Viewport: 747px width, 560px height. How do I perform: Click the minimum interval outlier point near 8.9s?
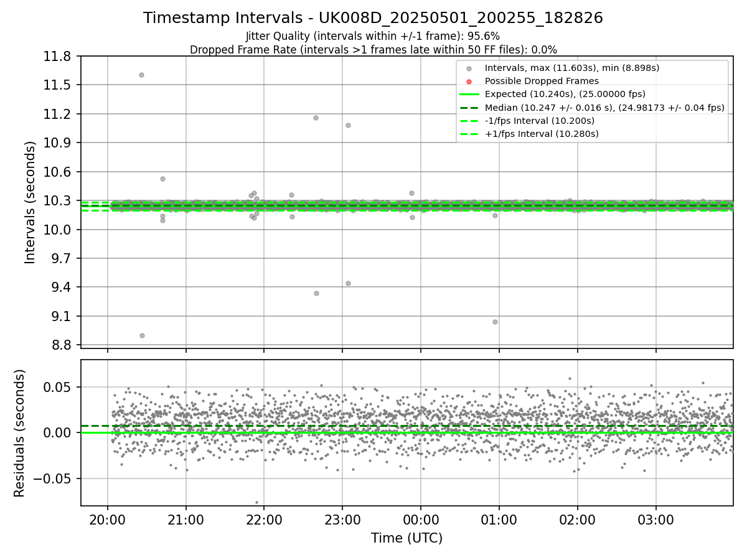coord(142,335)
